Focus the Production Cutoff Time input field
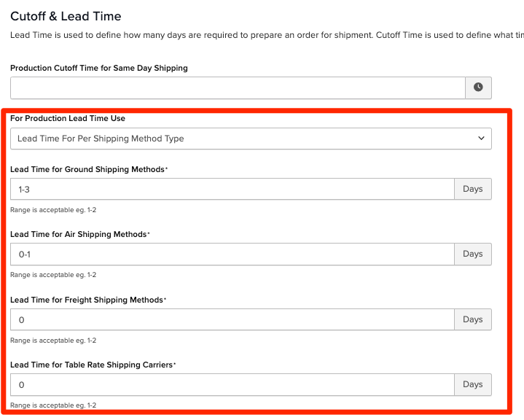This screenshot has width=524, height=420. pyautogui.click(x=238, y=87)
